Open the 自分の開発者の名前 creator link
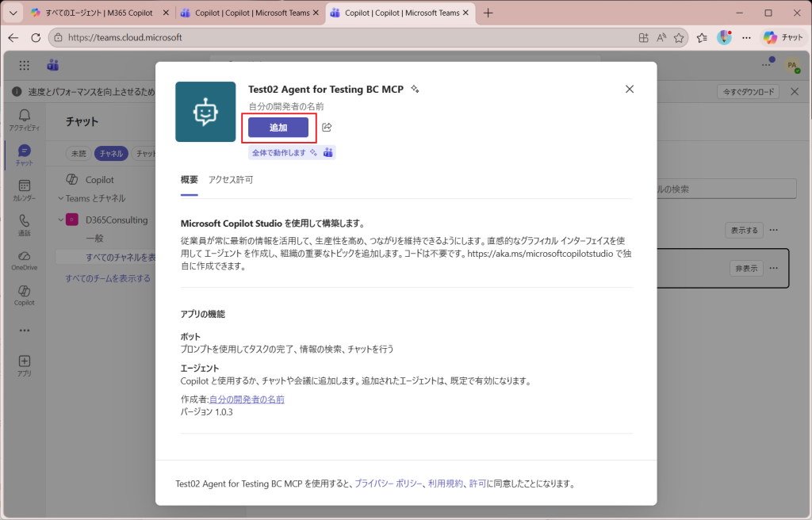The width and height of the screenshot is (812, 520). pyautogui.click(x=247, y=400)
